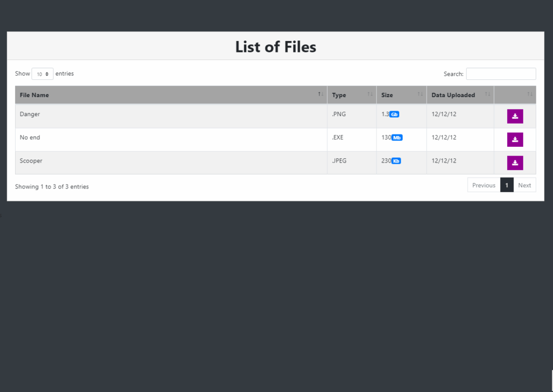Click sort arrows in the last unlabeled column
This screenshot has height=392, width=553.
coord(530,94)
